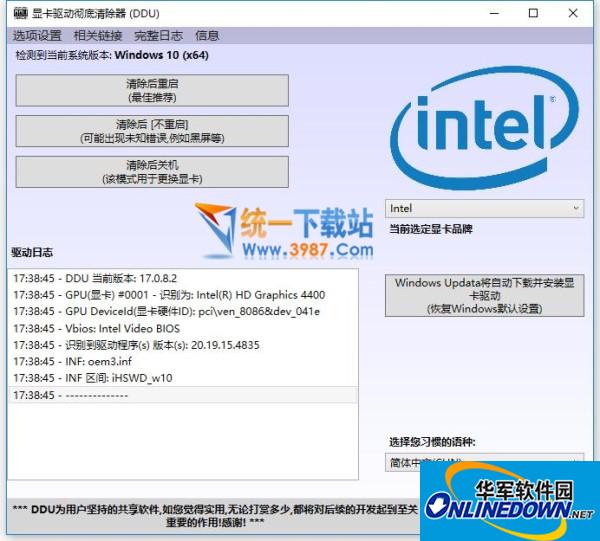
Task: Click Windows Update default settings button
Action: (484, 295)
